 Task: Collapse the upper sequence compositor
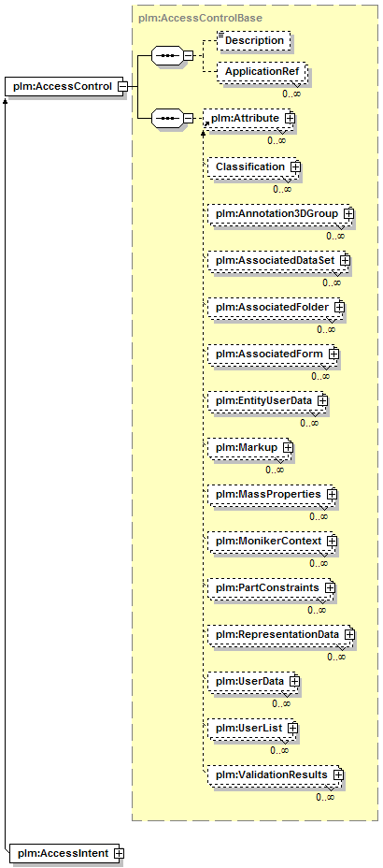coord(188,55)
